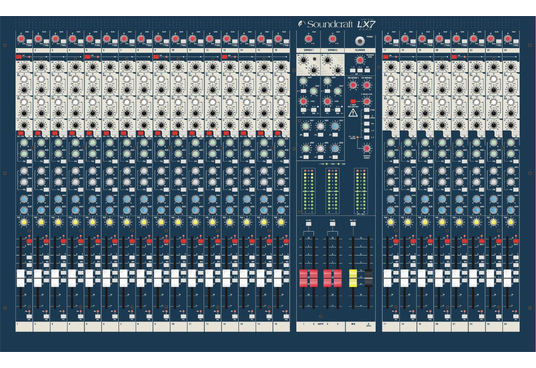Toggle the red phantom power switch above channel 13

point(225,57)
